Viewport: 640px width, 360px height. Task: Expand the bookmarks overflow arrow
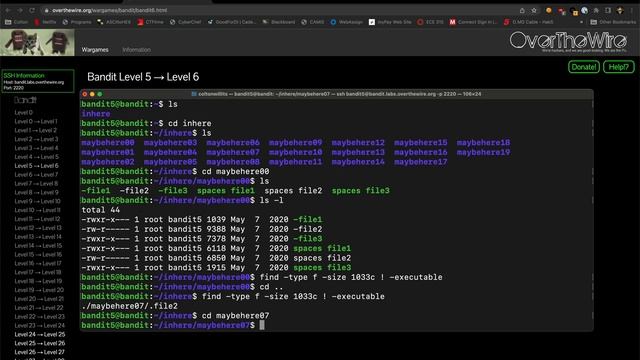tap(581, 22)
